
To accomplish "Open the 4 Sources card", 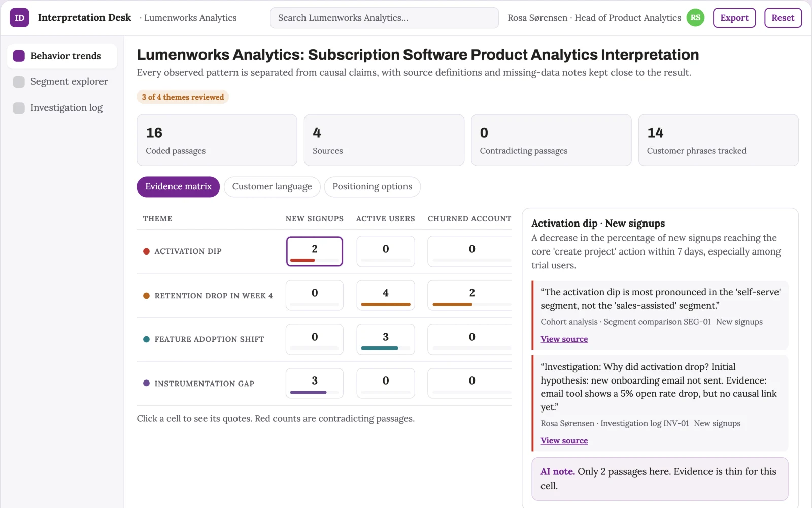I will coord(384,140).
